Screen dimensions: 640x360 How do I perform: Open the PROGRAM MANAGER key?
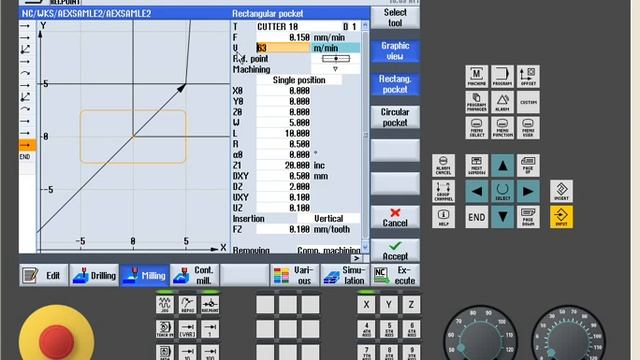(476, 102)
